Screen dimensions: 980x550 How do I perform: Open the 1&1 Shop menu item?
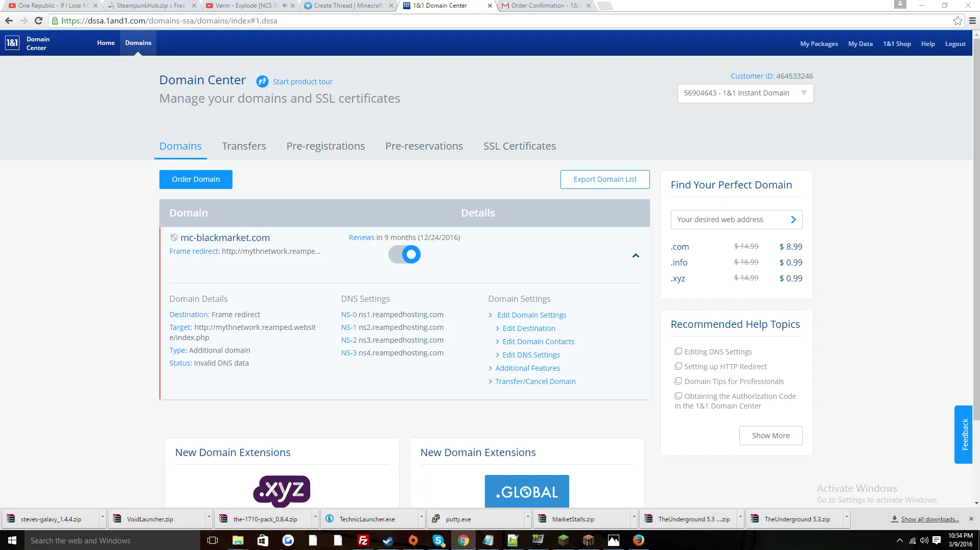(897, 44)
